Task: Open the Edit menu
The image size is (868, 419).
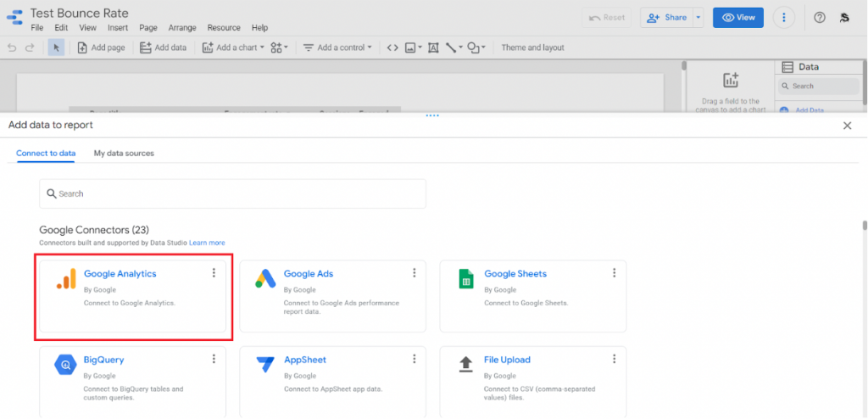Action: [61, 28]
